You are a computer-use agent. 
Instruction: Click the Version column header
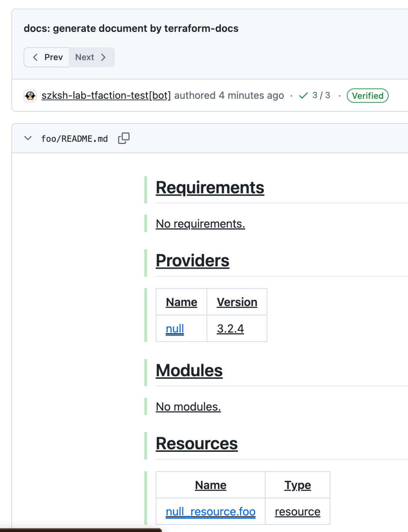pos(237,302)
